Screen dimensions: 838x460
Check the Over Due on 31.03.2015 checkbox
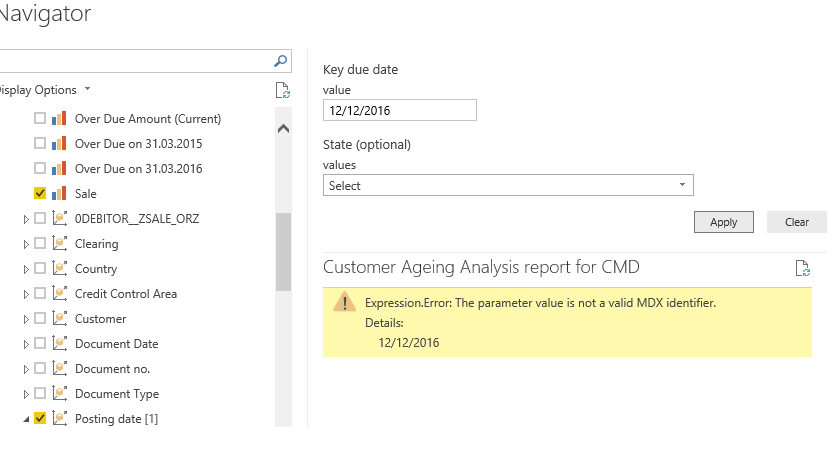[x=40, y=143]
